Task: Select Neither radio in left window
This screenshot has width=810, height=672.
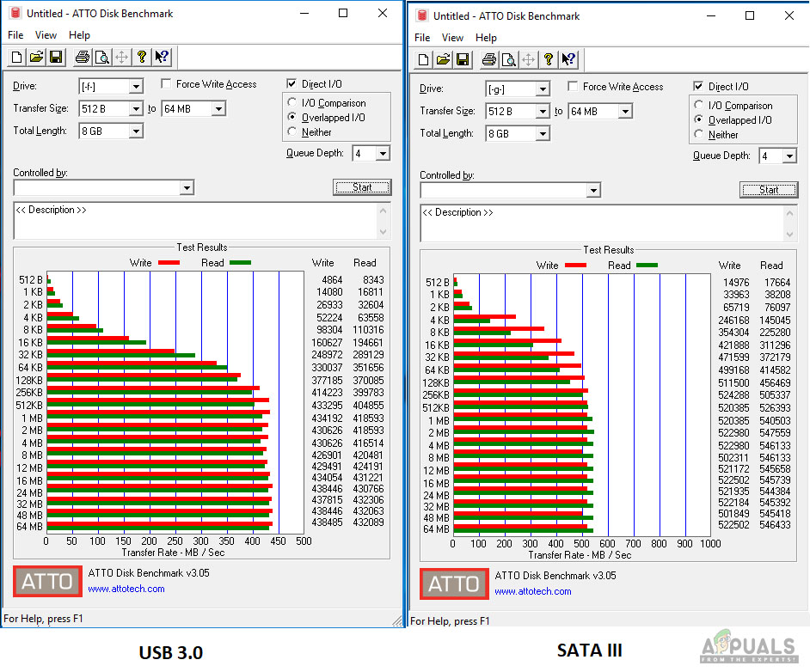Action: click(x=291, y=131)
